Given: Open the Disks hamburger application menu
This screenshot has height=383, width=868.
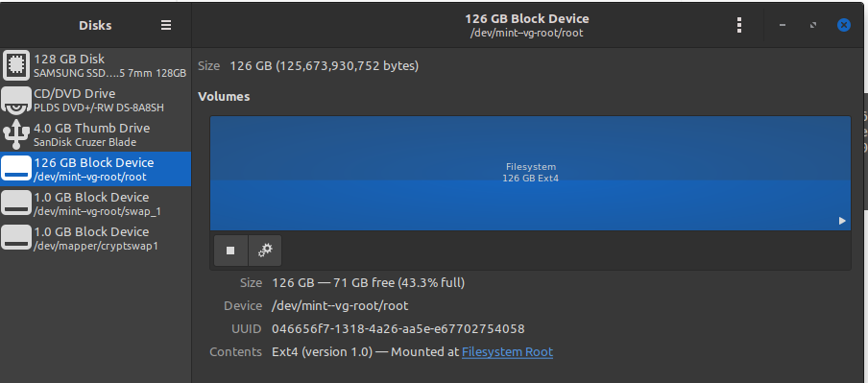Looking at the screenshot, I should (165, 26).
